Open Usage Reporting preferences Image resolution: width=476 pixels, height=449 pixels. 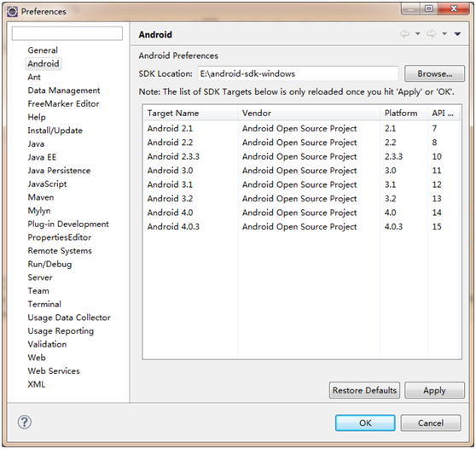coord(61,331)
